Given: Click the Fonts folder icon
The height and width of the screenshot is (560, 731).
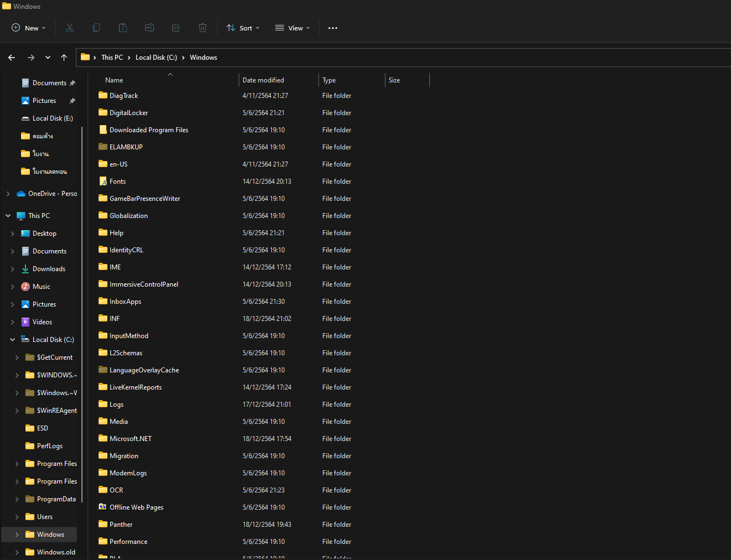Looking at the screenshot, I should [x=103, y=181].
